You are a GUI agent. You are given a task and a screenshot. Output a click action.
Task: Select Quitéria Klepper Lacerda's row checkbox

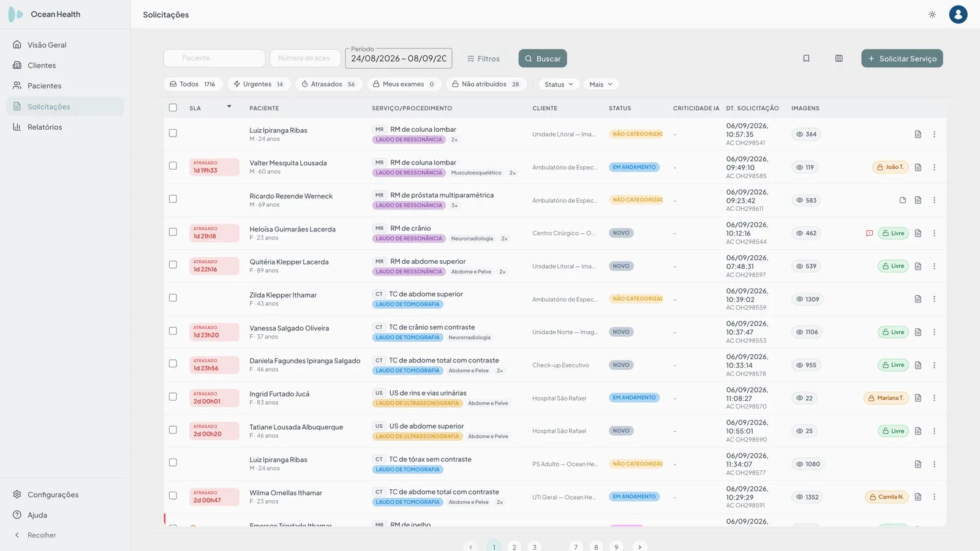pyautogui.click(x=173, y=265)
